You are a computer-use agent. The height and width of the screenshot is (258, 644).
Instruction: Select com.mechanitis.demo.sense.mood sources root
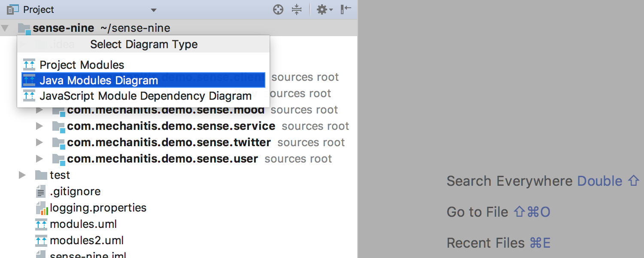click(x=166, y=110)
